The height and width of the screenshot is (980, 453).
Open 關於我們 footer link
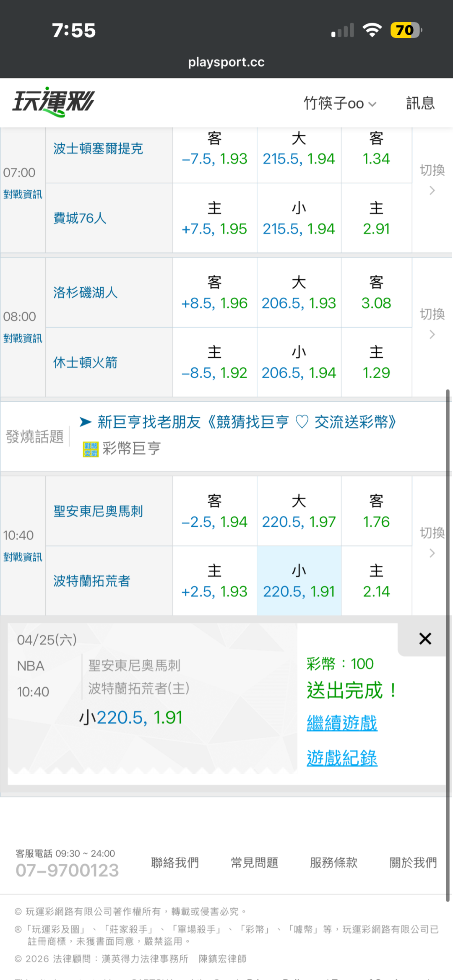pyautogui.click(x=413, y=863)
